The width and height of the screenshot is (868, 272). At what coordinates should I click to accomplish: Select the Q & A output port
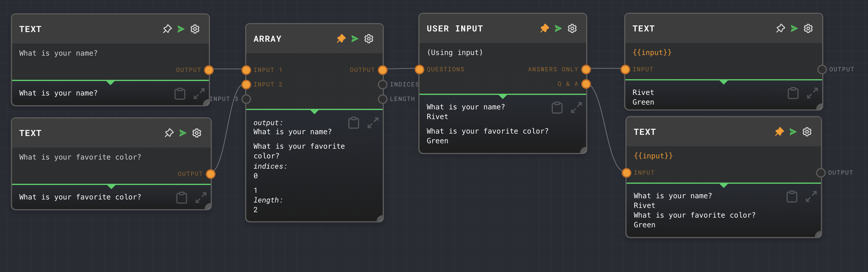(586, 84)
